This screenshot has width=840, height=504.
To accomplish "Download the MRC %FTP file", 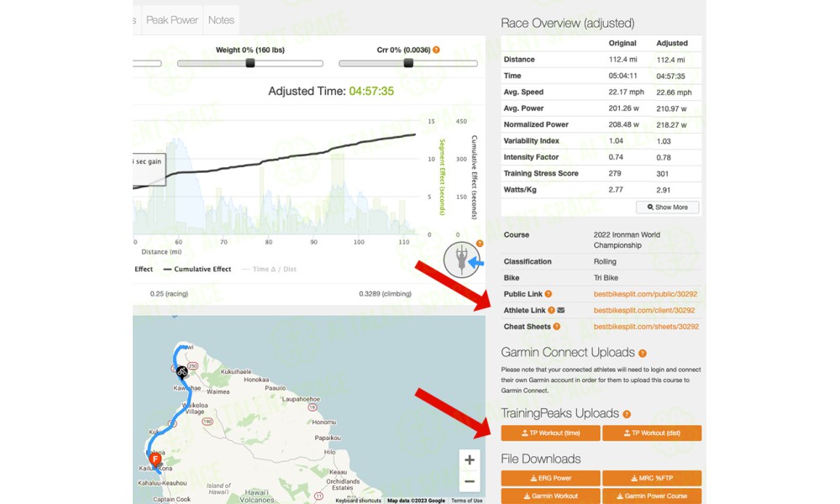I will point(652,478).
